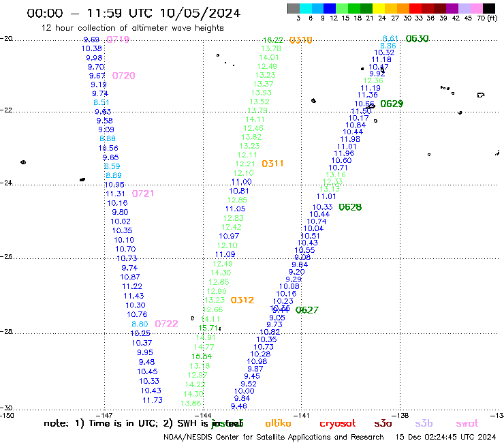Click the 11.98 wave height reading
This screenshot has height=443, width=504.
pyautogui.click(x=350, y=139)
